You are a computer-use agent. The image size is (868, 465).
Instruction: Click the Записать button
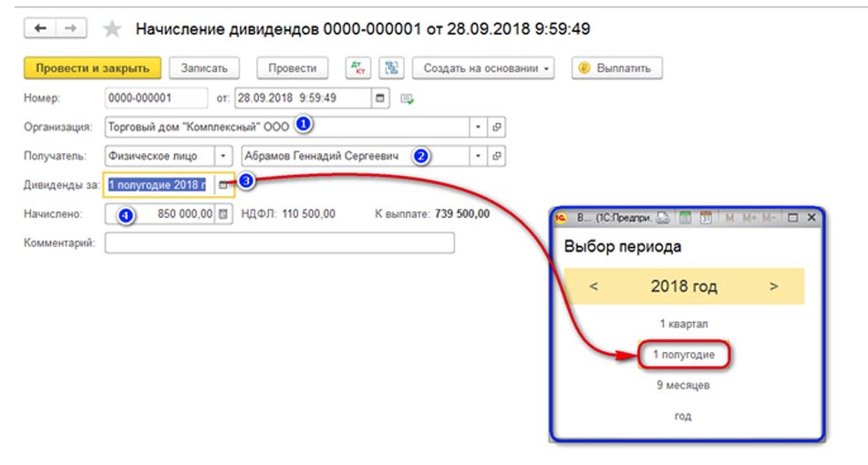[x=210, y=68]
